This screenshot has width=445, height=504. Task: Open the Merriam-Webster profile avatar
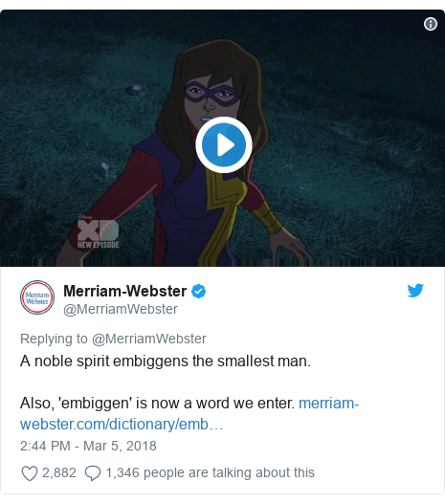(x=37, y=297)
